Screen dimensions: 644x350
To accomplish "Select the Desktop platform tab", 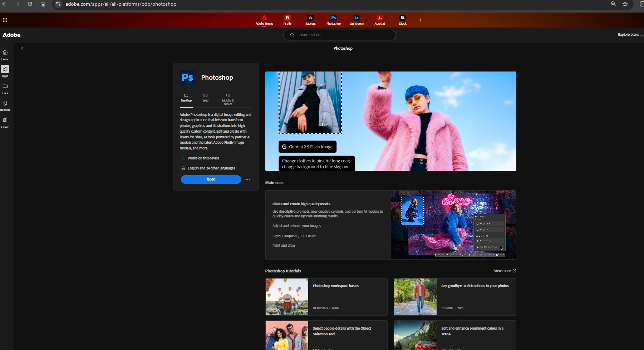I will tap(186, 98).
